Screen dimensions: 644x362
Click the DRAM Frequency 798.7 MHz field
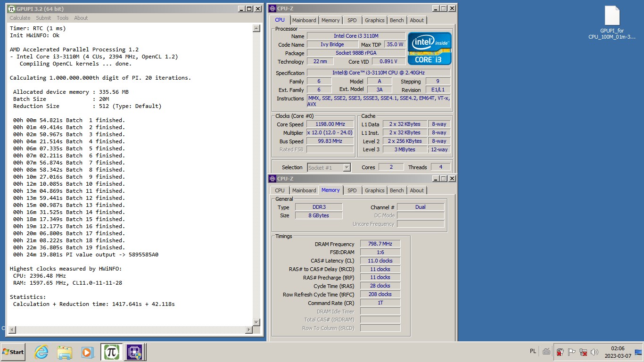[x=380, y=244]
